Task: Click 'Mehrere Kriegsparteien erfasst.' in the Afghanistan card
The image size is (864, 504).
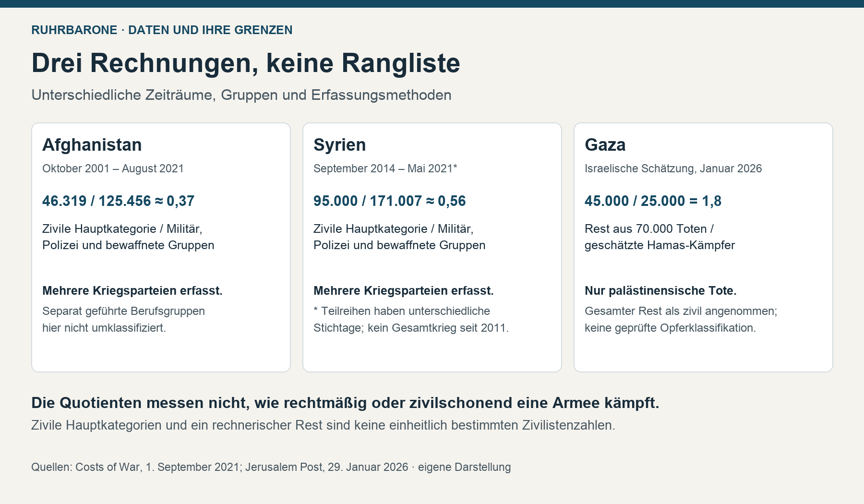Action: [132, 290]
